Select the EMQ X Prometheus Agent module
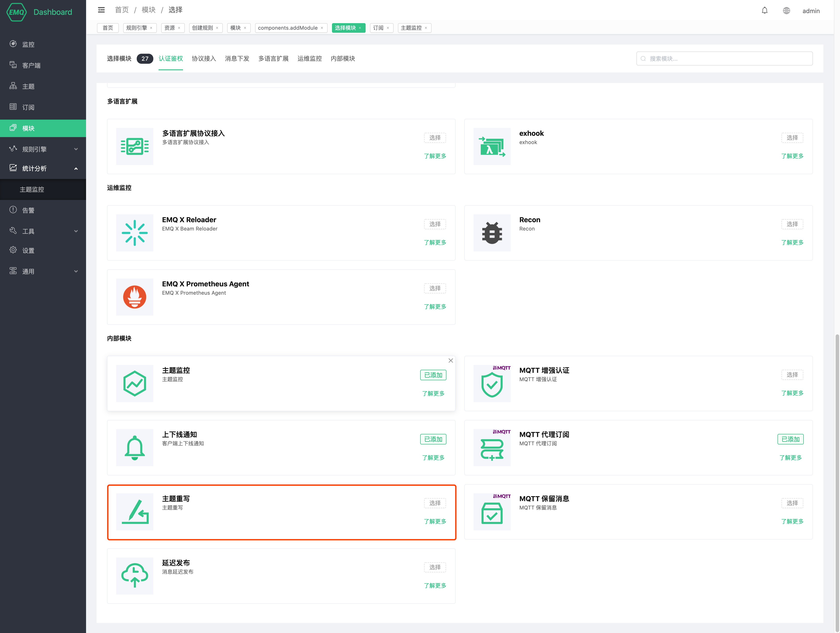Screen dimensions: 840x633 [435, 288]
